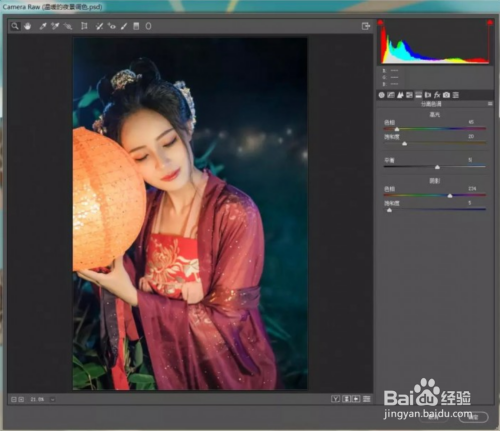
Task: Activate the Targeted Adjustment tool
Action: pyautogui.click(x=68, y=26)
